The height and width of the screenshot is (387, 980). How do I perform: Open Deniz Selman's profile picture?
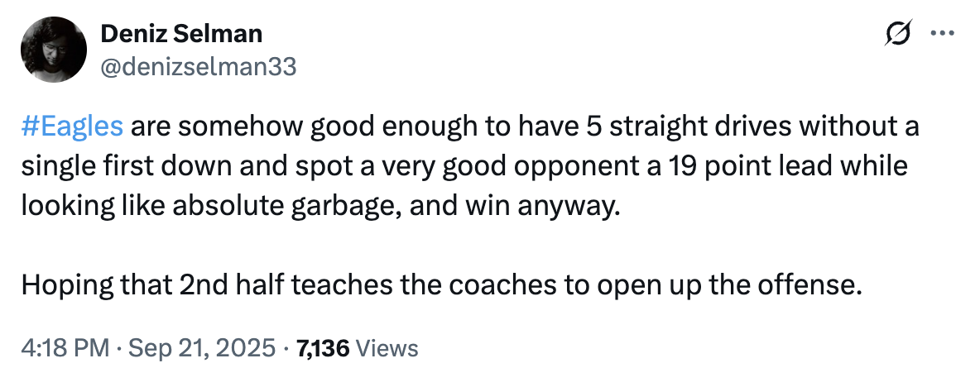click(54, 50)
